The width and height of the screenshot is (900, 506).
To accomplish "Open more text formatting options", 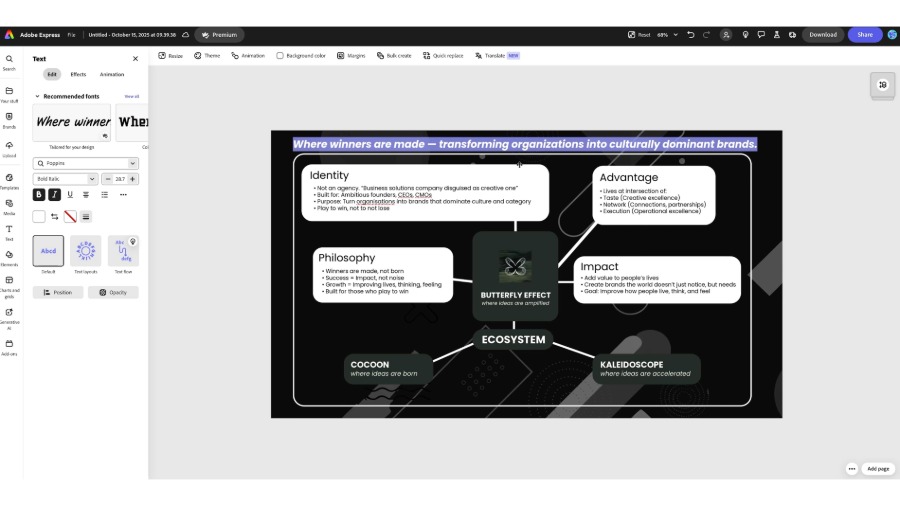I will [x=123, y=194].
